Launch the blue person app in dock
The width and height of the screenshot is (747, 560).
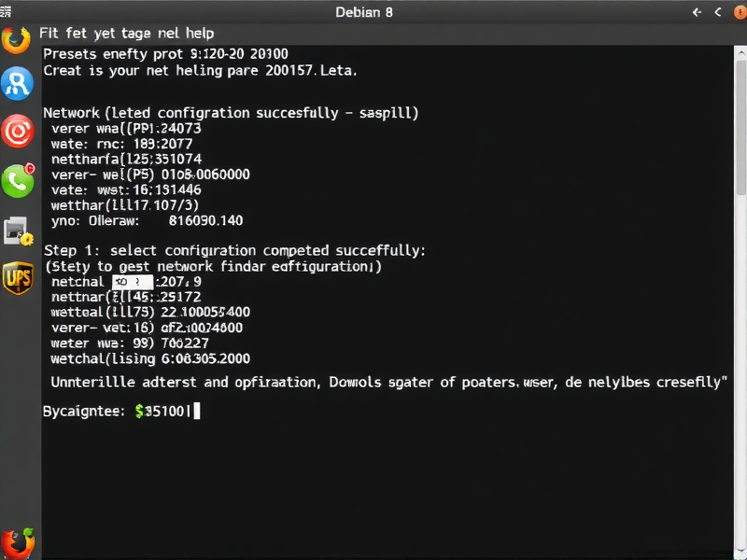tap(18, 85)
